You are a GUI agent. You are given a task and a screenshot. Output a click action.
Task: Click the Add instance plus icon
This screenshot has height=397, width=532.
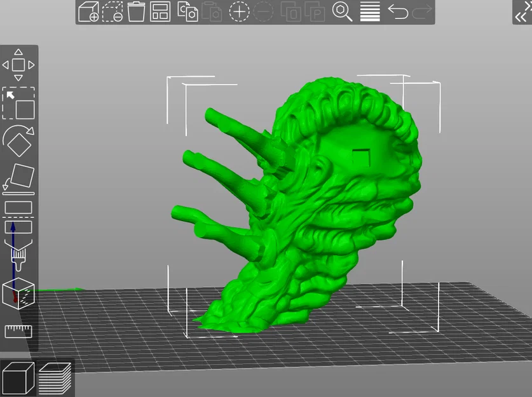(239, 12)
